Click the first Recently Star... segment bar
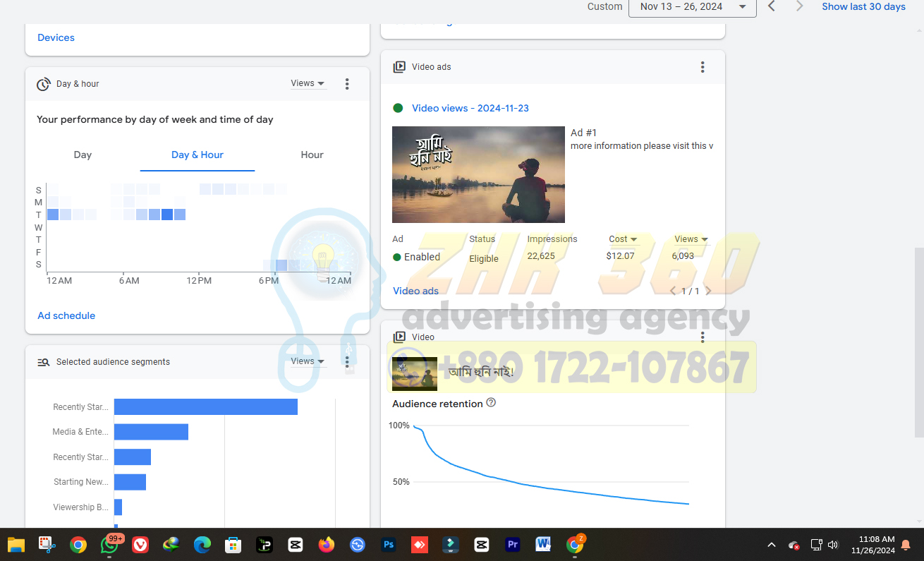The image size is (924, 561). click(206, 406)
